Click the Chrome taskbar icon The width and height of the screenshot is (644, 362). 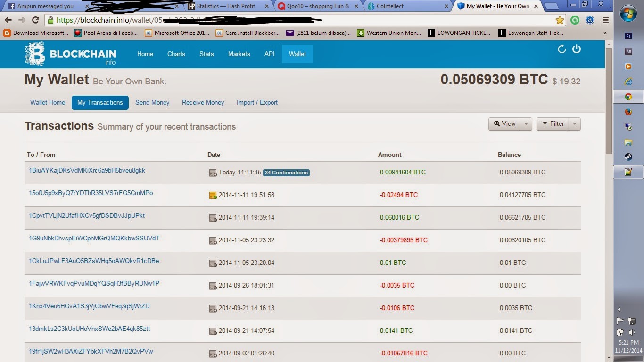coord(628,97)
